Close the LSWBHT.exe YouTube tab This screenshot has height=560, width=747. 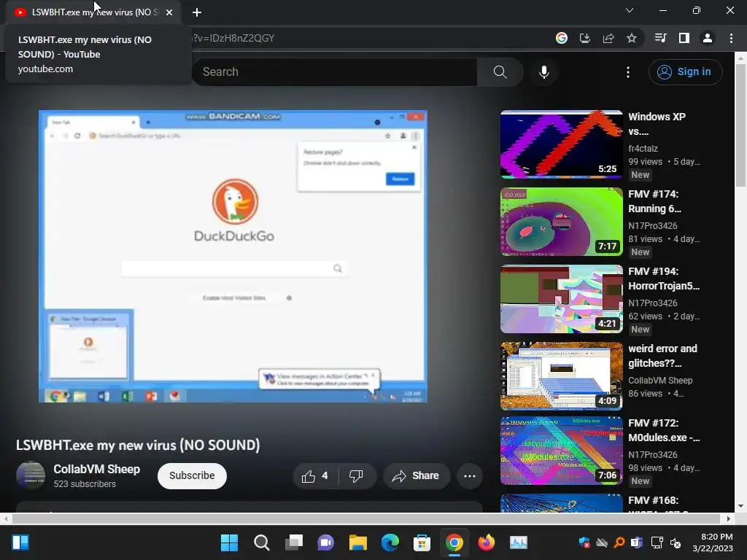pyautogui.click(x=169, y=12)
